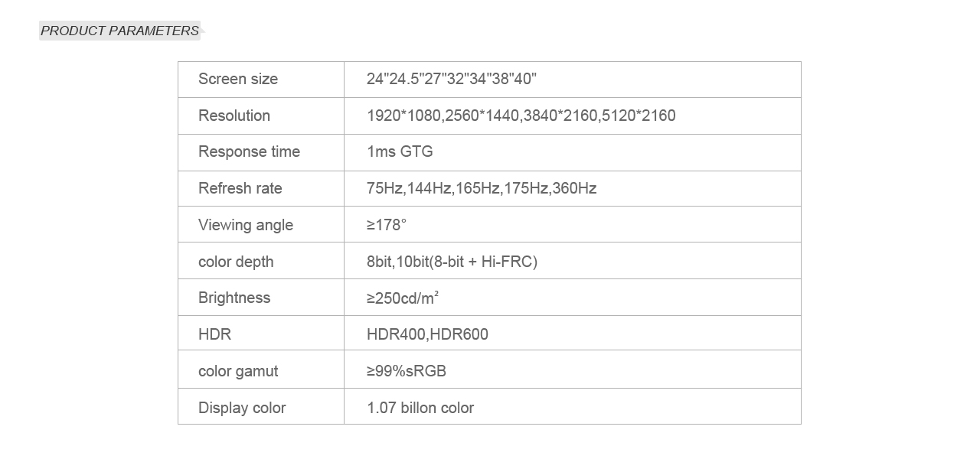Select the HDR row label
Screen dimensions: 980x459
(x=214, y=334)
